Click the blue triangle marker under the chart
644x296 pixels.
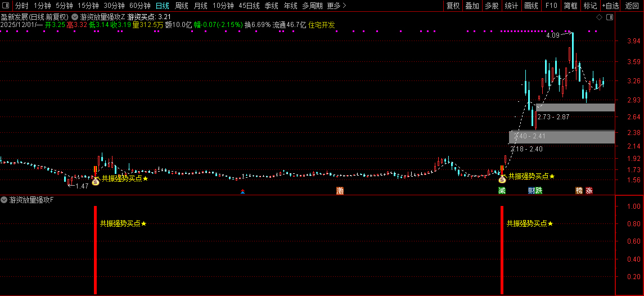243,192
